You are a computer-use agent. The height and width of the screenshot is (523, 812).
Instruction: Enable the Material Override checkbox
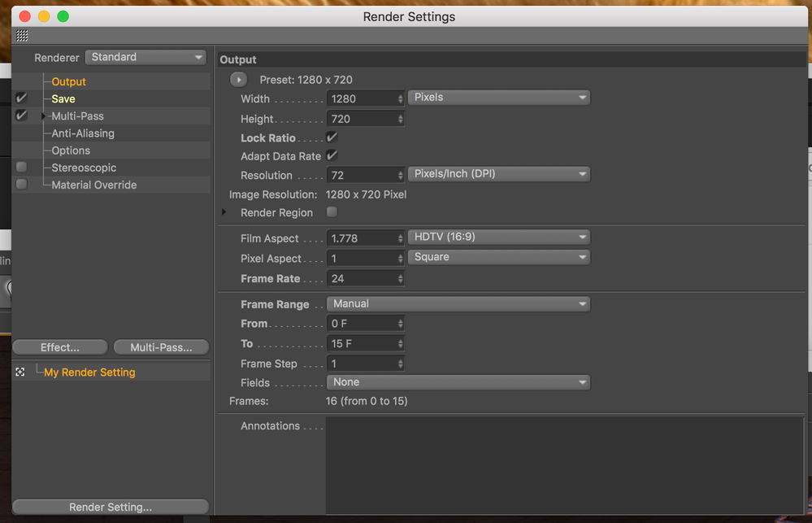21,184
